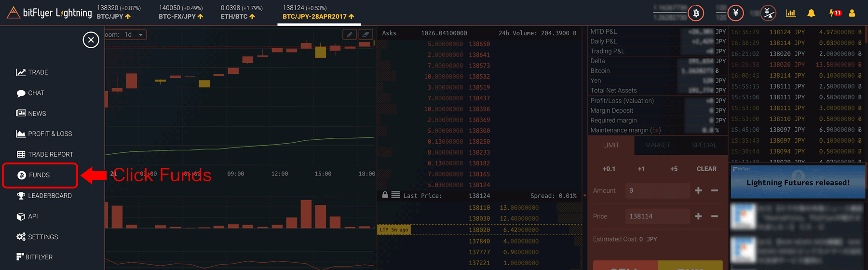Click the CLEAR amount button

706,169
